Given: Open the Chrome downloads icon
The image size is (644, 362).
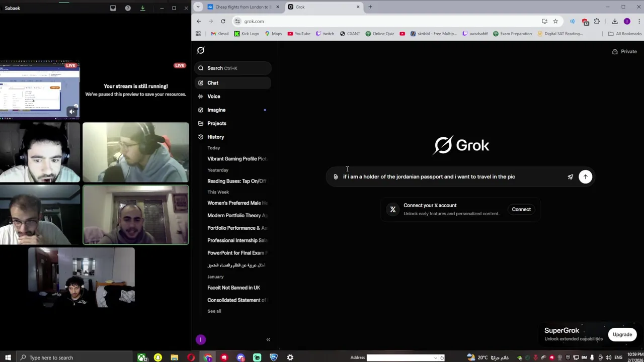Looking at the screenshot, I should [x=615, y=22].
